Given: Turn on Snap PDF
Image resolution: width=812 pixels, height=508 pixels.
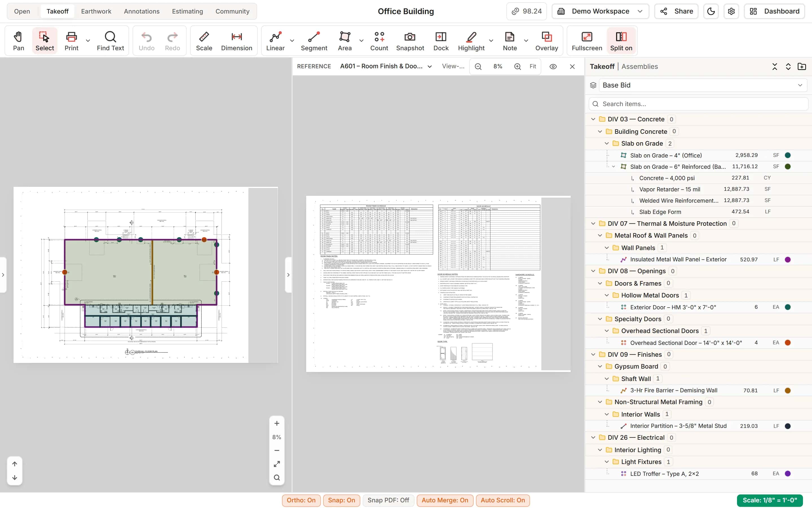Looking at the screenshot, I should 388,500.
